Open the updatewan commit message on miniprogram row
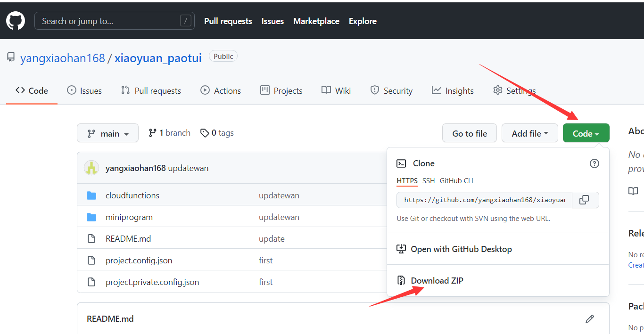644x334 pixels. [279, 217]
